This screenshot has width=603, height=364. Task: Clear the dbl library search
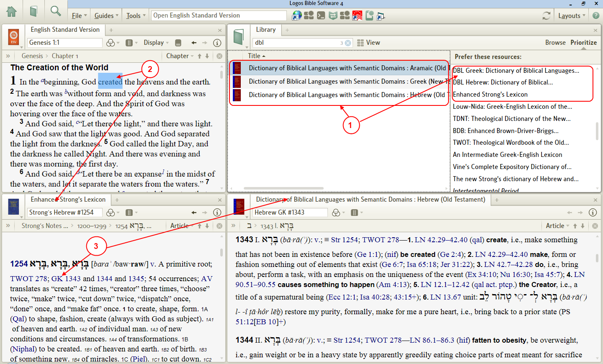point(348,43)
